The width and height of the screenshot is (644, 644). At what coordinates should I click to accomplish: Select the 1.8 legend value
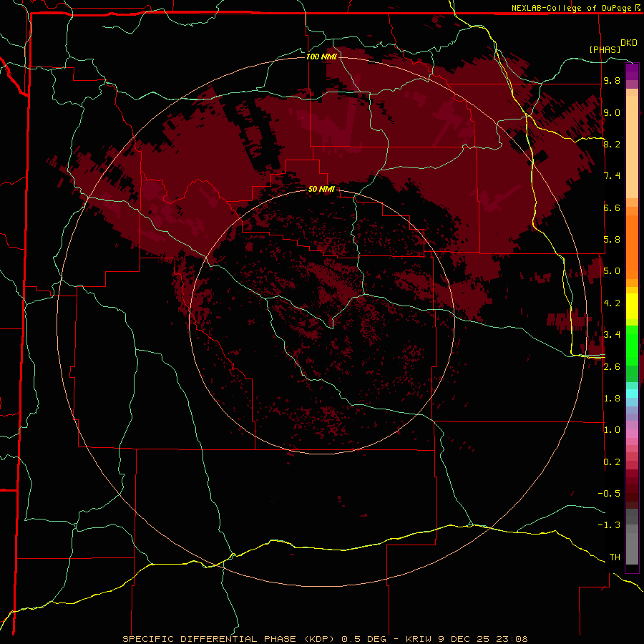tap(612, 399)
